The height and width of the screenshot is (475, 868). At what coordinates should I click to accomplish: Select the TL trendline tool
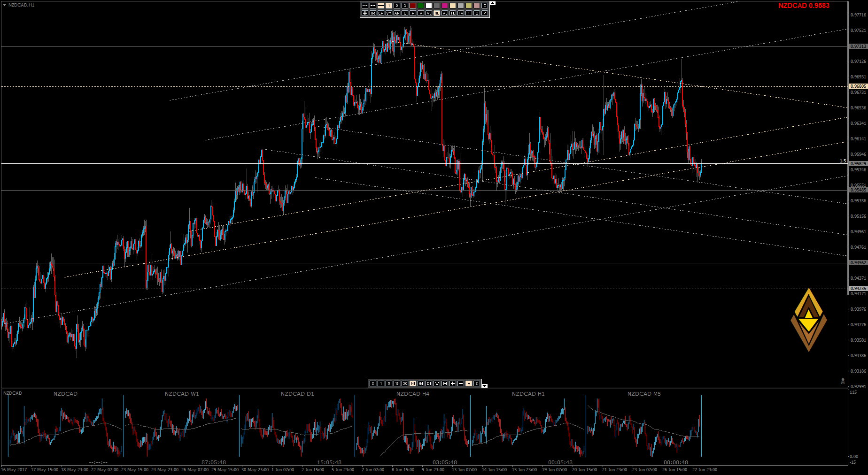point(453,13)
